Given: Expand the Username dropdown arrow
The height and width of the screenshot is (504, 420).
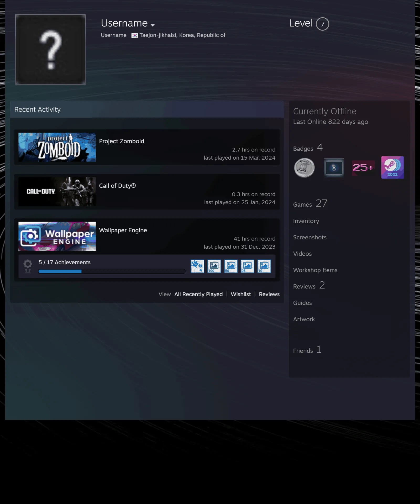Looking at the screenshot, I should click(153, 25).
